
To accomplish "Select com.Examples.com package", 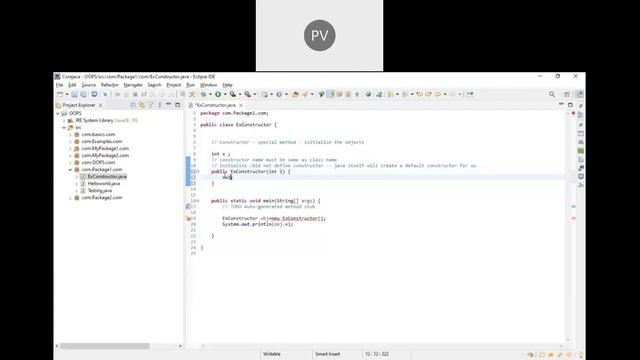I will click(102, 141).
